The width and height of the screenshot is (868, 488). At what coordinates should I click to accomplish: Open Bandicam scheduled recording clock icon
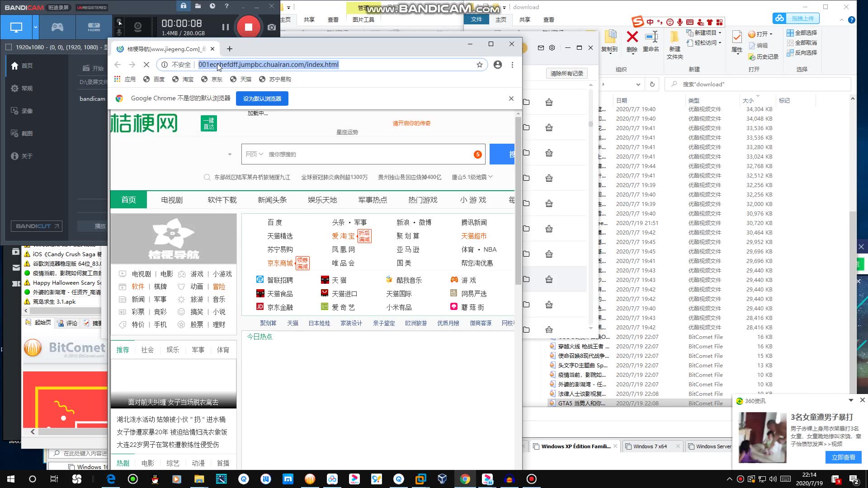click(x=212, y=6)
